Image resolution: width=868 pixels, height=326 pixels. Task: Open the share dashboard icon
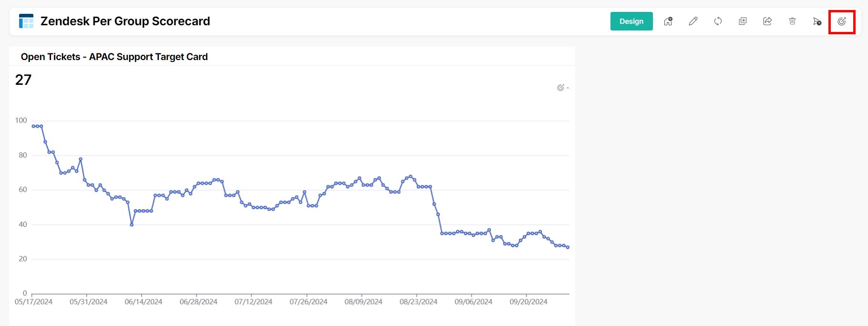click(x=767, y=21)
